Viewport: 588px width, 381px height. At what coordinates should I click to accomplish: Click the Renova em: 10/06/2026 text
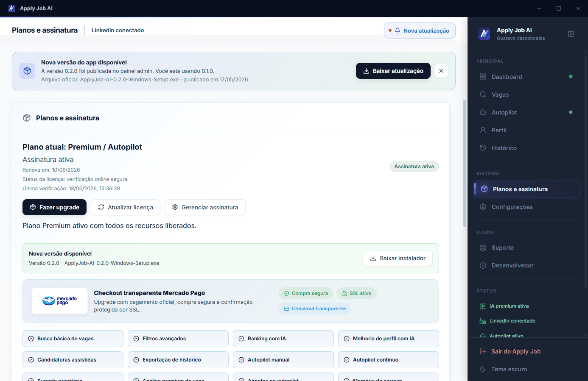click(51, 170)
